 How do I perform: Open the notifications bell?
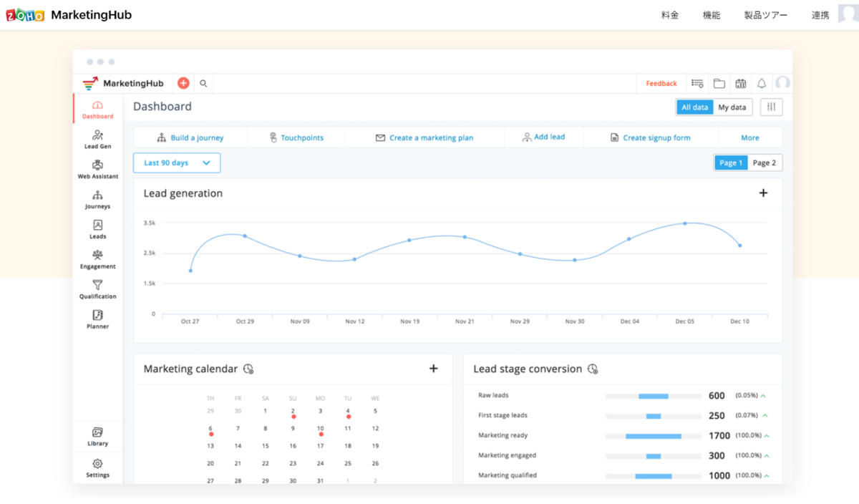point(762,83)
